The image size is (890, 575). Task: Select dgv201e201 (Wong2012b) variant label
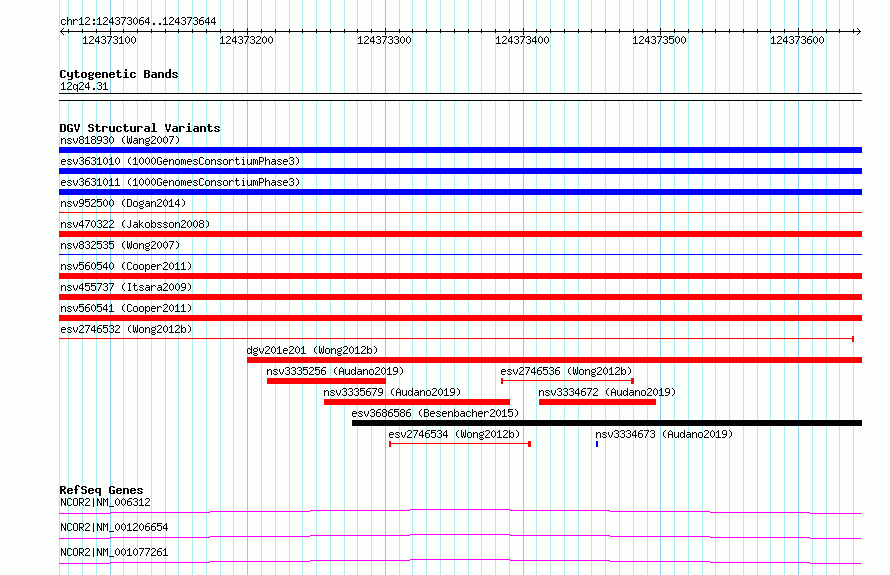pos(312,350)
